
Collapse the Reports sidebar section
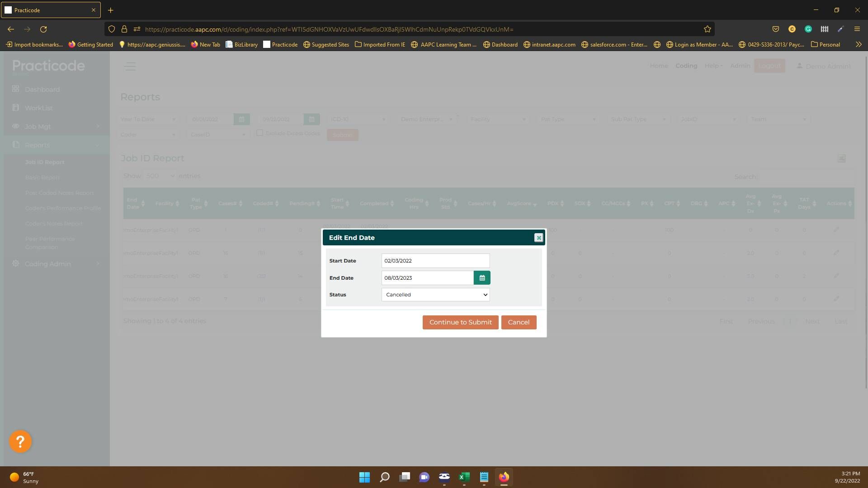tap(57, 145)
